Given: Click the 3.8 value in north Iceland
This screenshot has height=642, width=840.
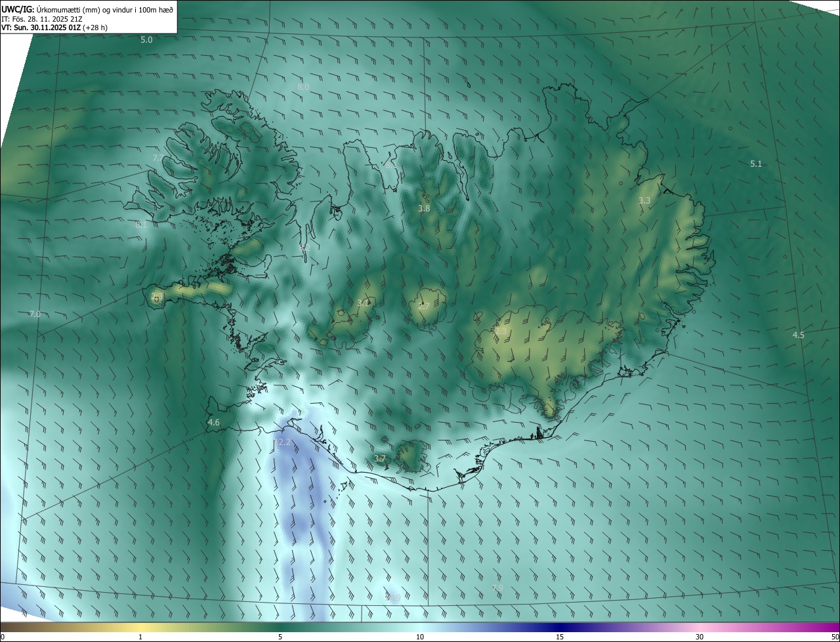Looking at the screenshot, I should (x=425, y=209).
